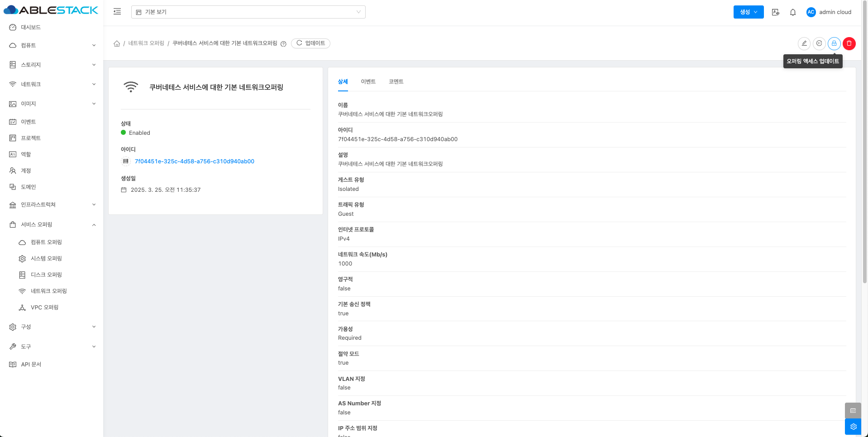The width and height of the screenshot is (868, 437).
Task: Click the 업데이트 refresh button
Action: click(x=310, y=43)
